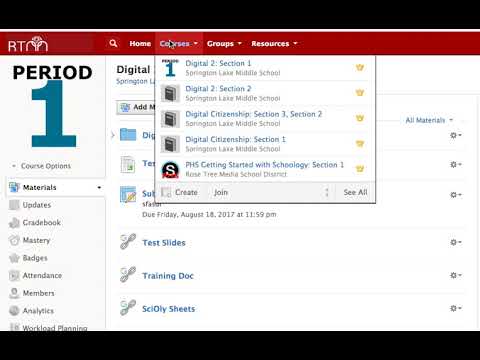
Task: Click the blue folder icon
Action: coord(128,135)
